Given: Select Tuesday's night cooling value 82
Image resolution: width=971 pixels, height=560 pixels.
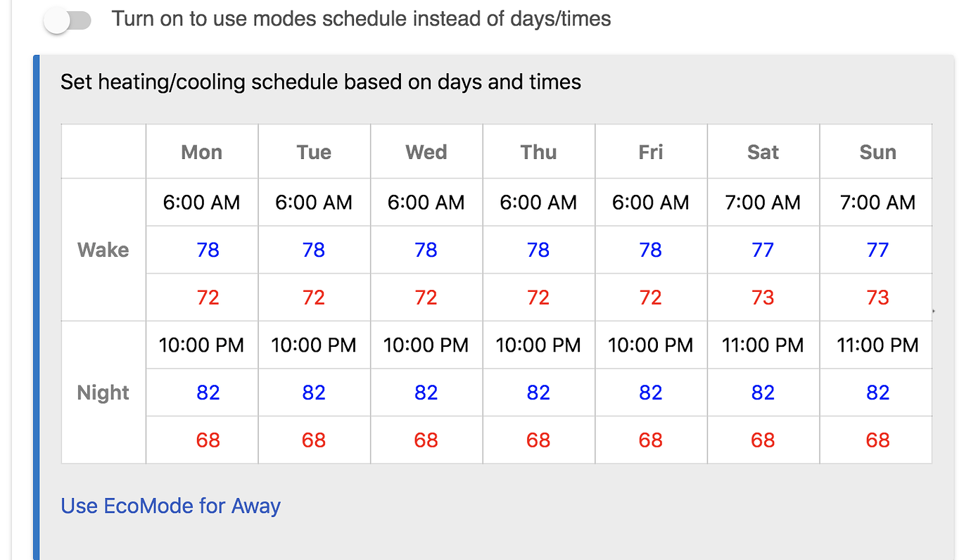Looking at the screenshot, I should 314,392.
